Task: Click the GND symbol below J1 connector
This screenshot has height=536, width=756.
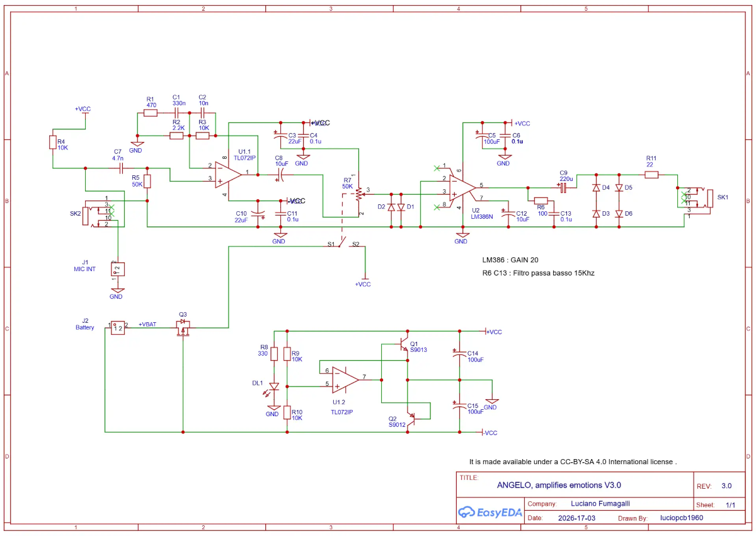Action: click(x=117, y=292)
